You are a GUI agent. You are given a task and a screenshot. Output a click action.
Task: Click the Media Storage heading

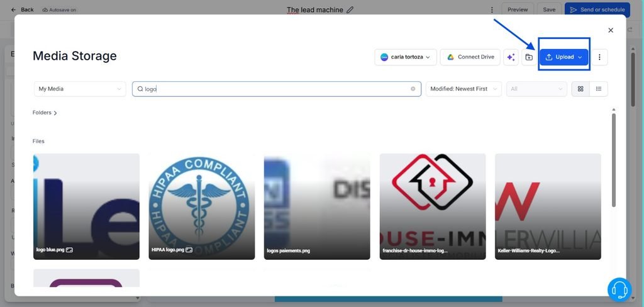tap(75, 56)
